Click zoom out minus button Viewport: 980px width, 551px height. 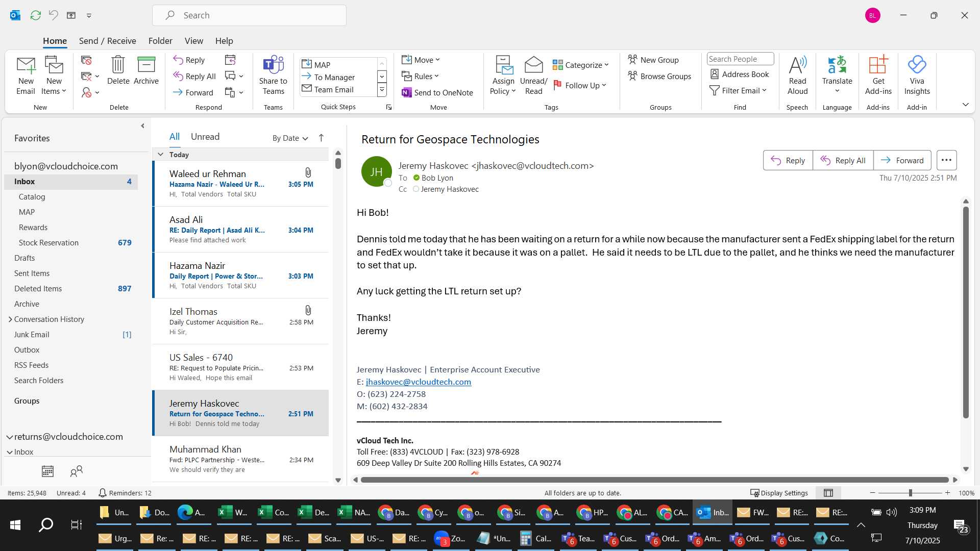click(872, 493)
